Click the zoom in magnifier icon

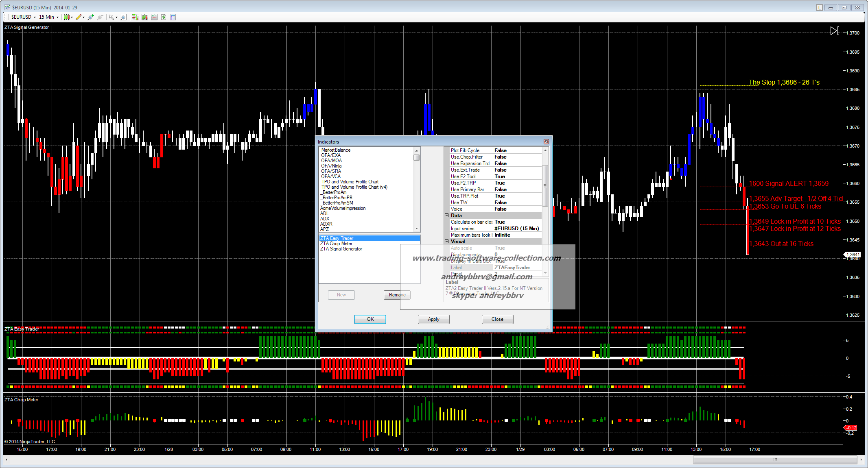(90, 17)
